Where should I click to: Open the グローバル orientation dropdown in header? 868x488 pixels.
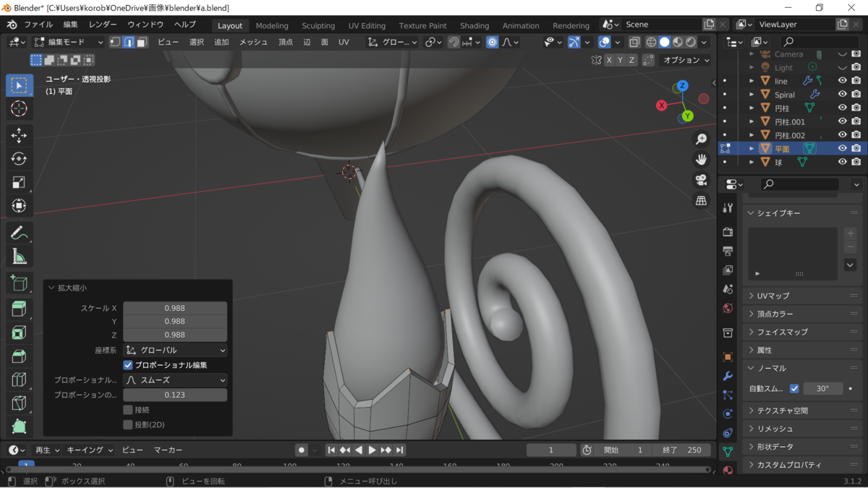pos(393,42)
